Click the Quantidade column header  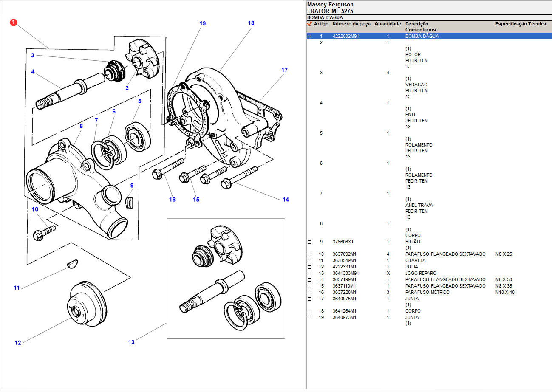coord(388,24)
